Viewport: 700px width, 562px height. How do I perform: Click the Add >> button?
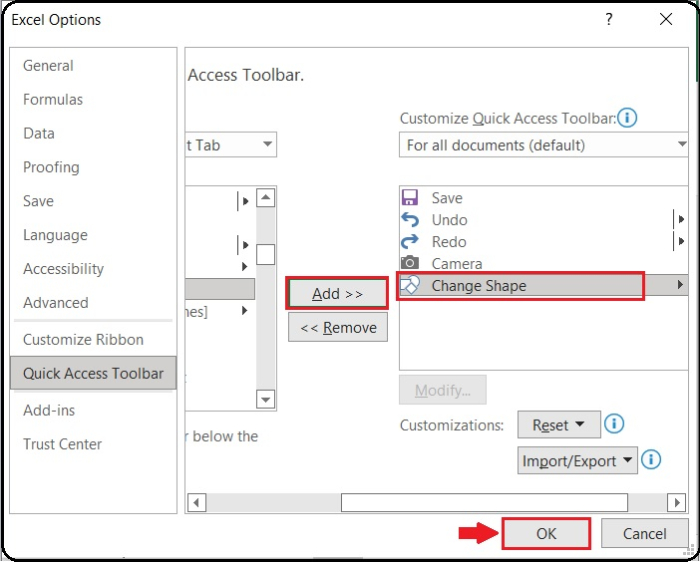point(337,293)
